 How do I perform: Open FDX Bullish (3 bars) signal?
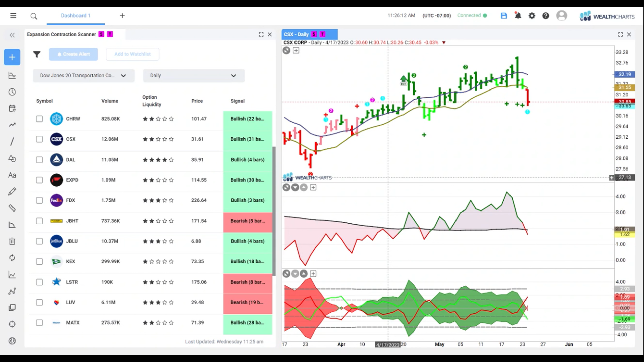[248, 200]
